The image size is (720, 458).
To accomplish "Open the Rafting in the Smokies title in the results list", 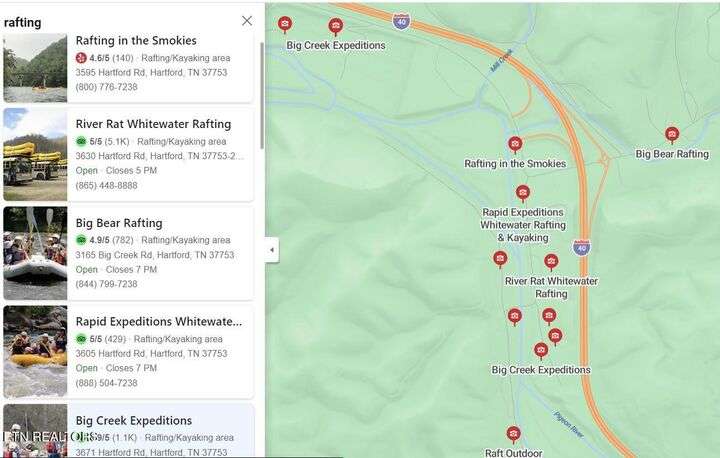I will pyautogui.click(x=136, y=41).
